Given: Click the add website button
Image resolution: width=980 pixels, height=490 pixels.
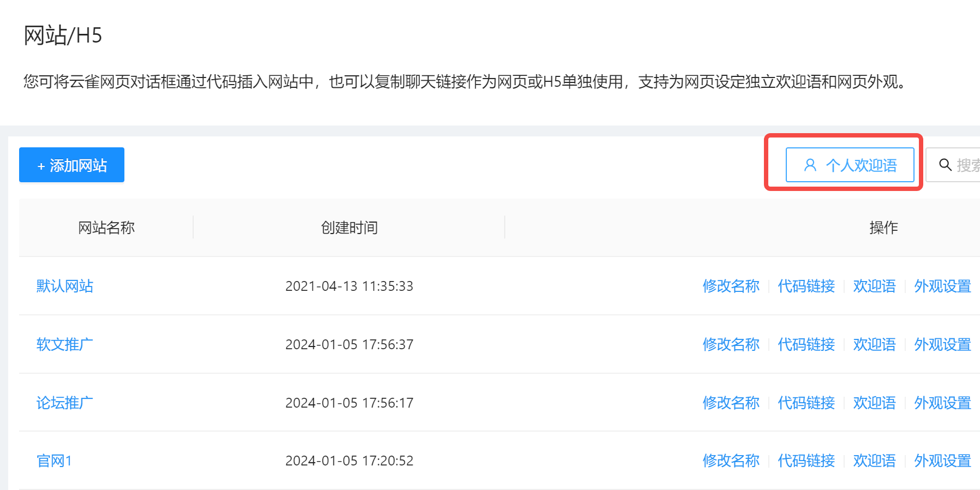Looking at the screenshot, I should [x=71, y=165].
